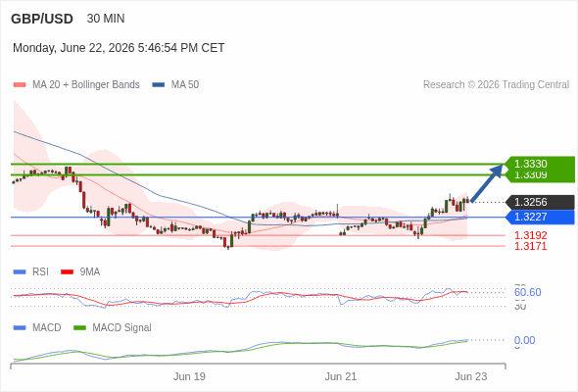Click the green MACD Signal legend swatch
Viewport: 578px width, 392px height.
[x=79, y=327]
